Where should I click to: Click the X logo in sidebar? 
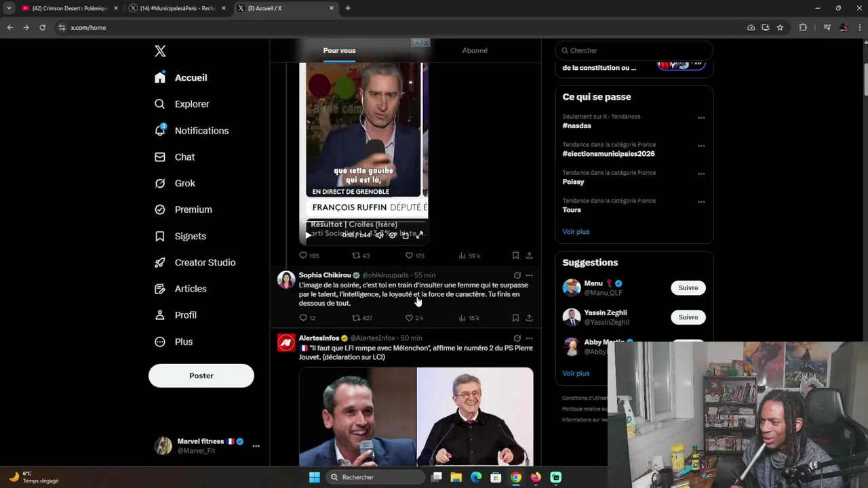click(160, 51)
